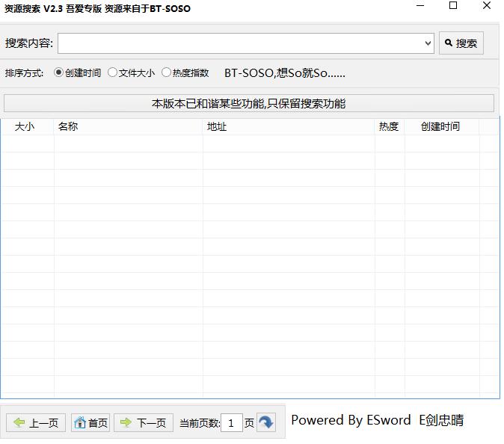Minimize the 资源搜索 window

tap(420, 6)
